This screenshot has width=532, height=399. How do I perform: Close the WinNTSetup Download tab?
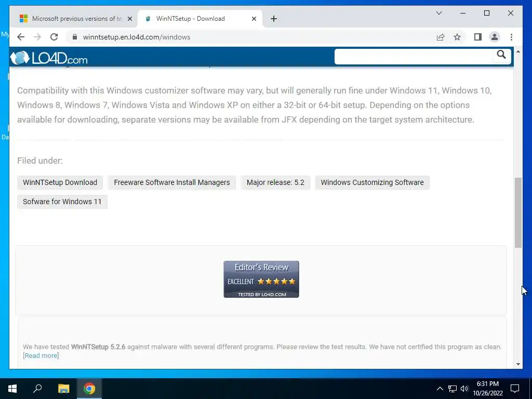pyautogui.click(x=254, y=19)
